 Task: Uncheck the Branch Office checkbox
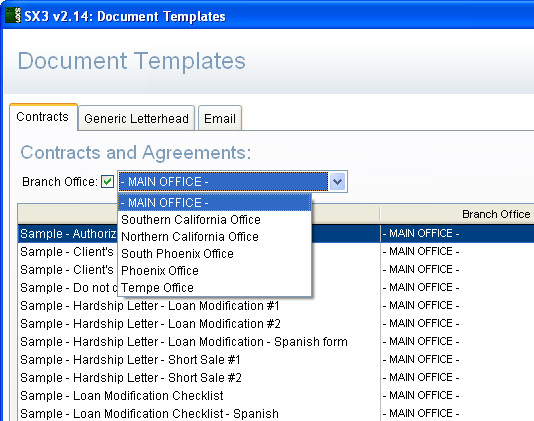[x=107, y=182]
